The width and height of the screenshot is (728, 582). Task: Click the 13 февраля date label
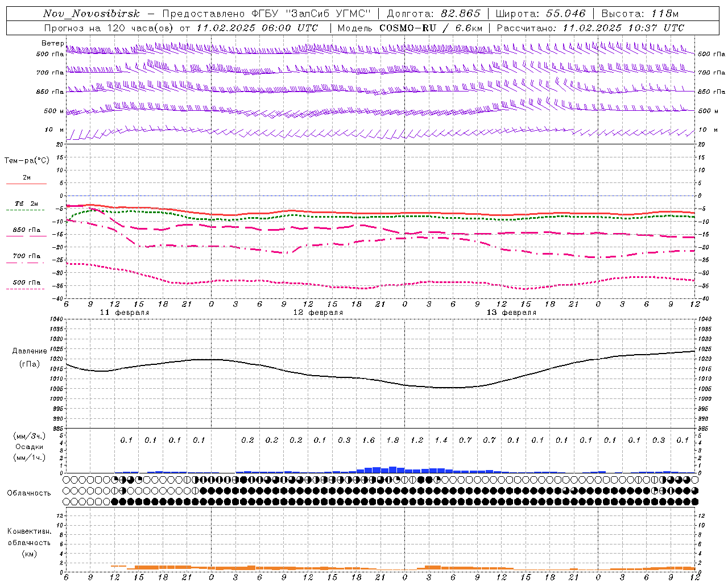click(x=511, y=313)
